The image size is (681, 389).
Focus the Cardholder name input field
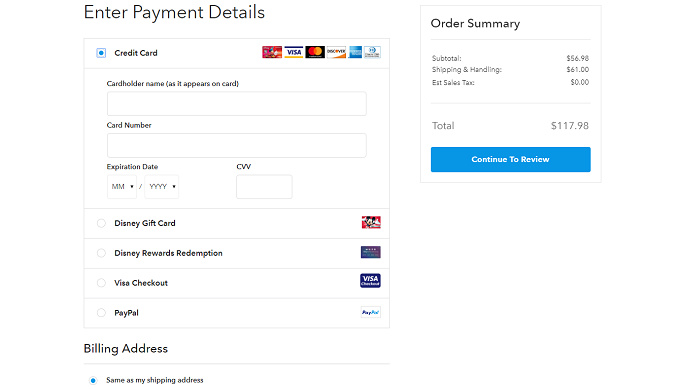tap(237, 104)
